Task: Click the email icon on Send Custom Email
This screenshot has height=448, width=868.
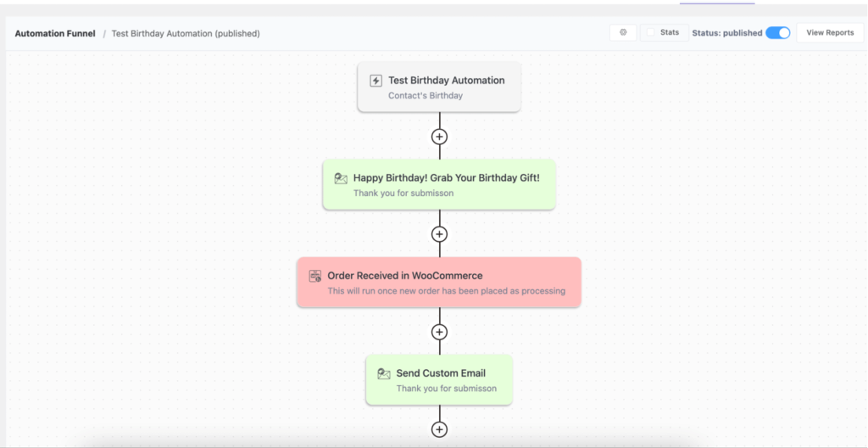Action: click(384, 373)
